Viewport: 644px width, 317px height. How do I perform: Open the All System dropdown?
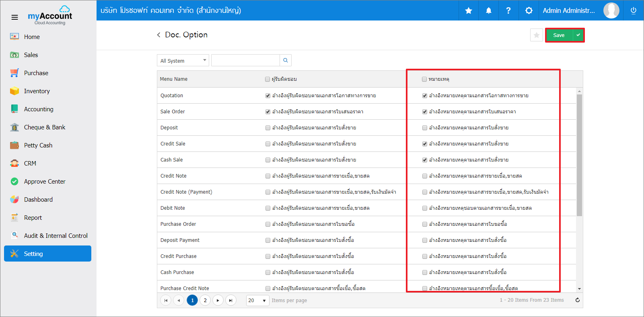[183, 60]
